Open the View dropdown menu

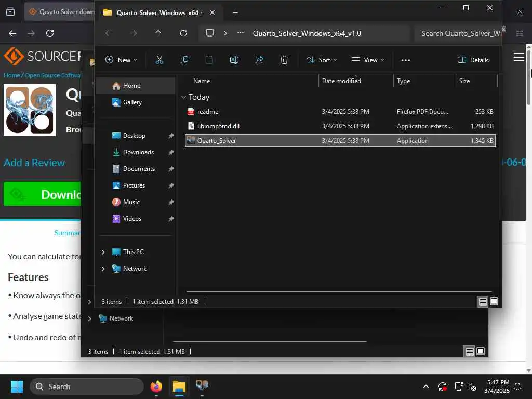click(x=368, y=60)
